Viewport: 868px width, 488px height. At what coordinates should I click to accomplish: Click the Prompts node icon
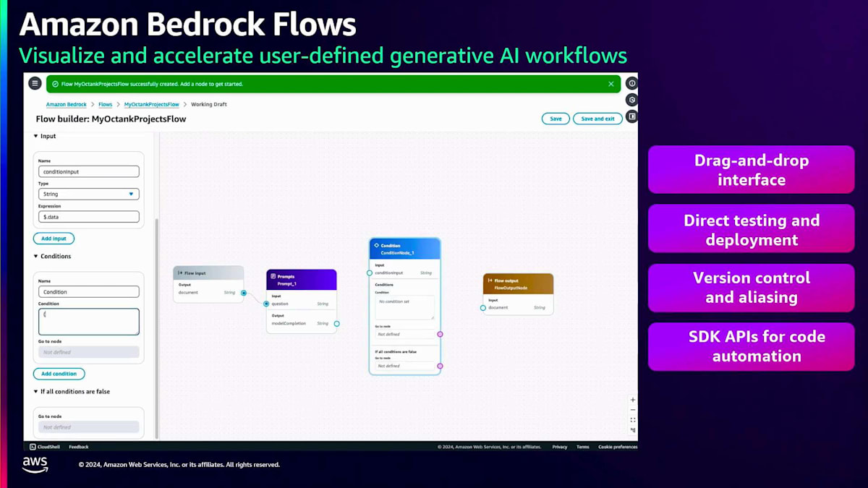[272, 276]
